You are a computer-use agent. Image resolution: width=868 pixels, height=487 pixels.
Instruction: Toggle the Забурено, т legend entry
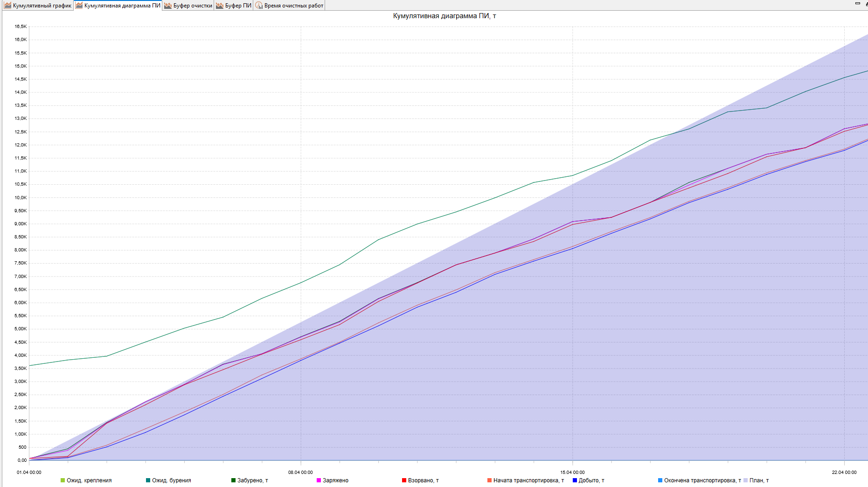pyautogui.click(x=250, y=480)
